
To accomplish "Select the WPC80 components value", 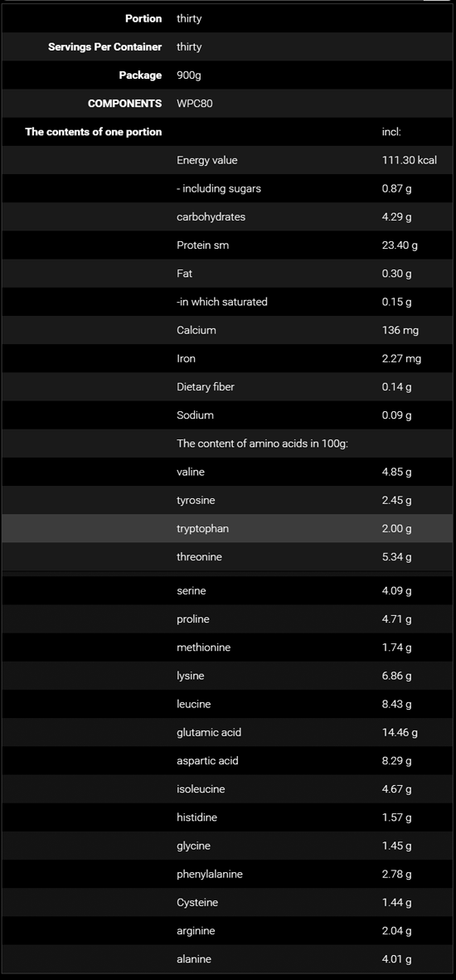I will pyautogui.click(x=194, y=103).
